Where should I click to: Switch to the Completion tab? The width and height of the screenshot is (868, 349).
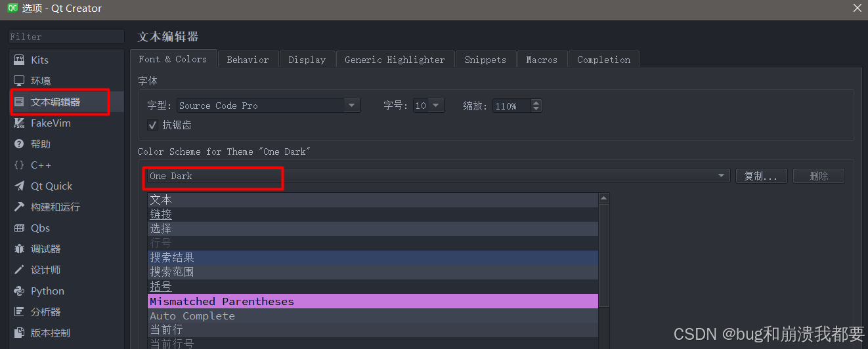coord(603,60)
